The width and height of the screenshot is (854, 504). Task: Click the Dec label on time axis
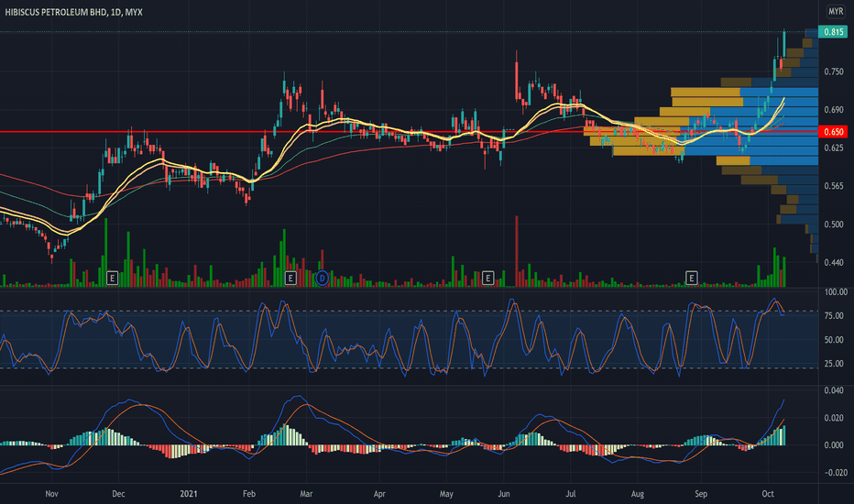click(118, 494)
